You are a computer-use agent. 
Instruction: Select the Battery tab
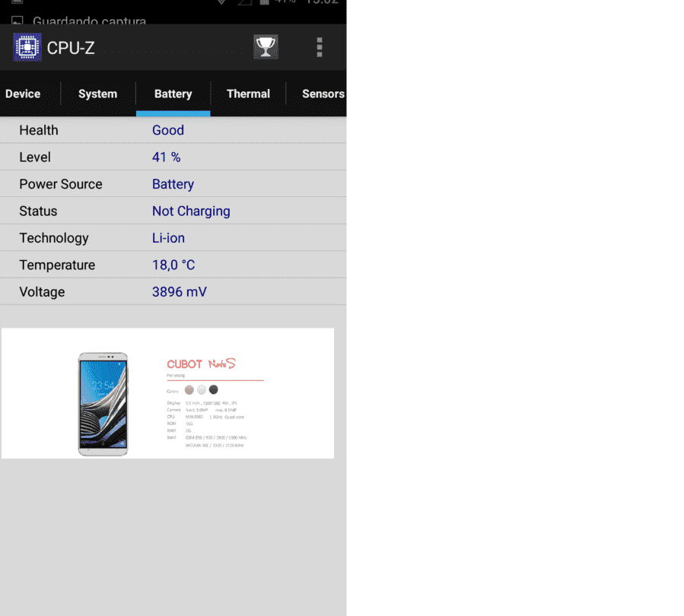point(173,94)
